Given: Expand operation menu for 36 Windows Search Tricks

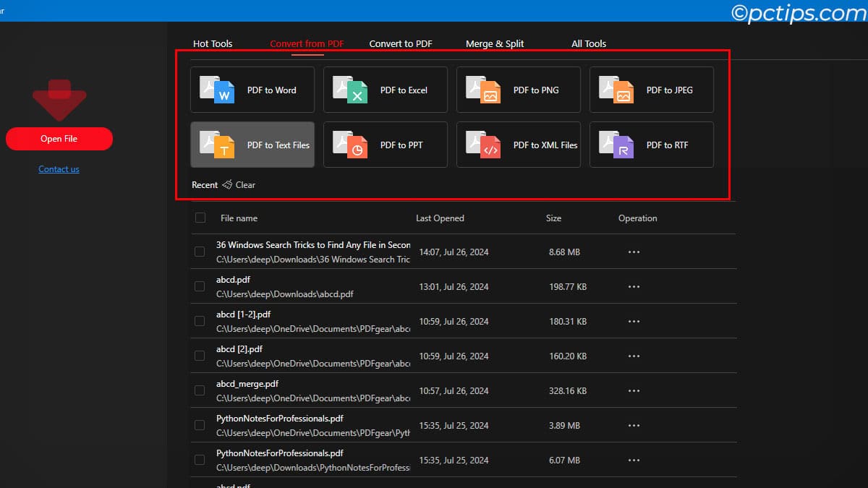Looking at the screenshot, I should 634,252.
